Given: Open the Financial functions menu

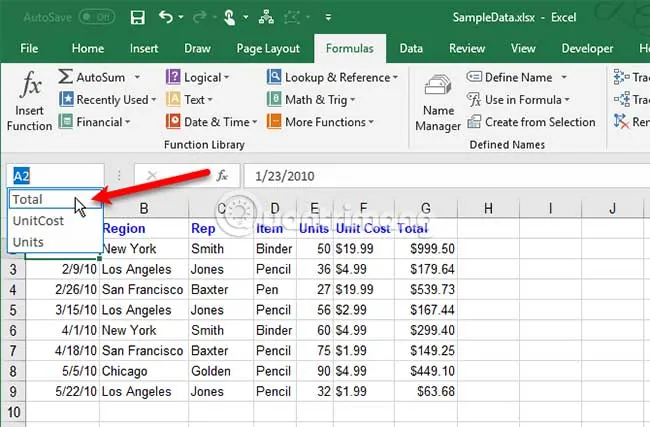Looking at the screenshot, I should pyautogui.click(x=95, y=122).
